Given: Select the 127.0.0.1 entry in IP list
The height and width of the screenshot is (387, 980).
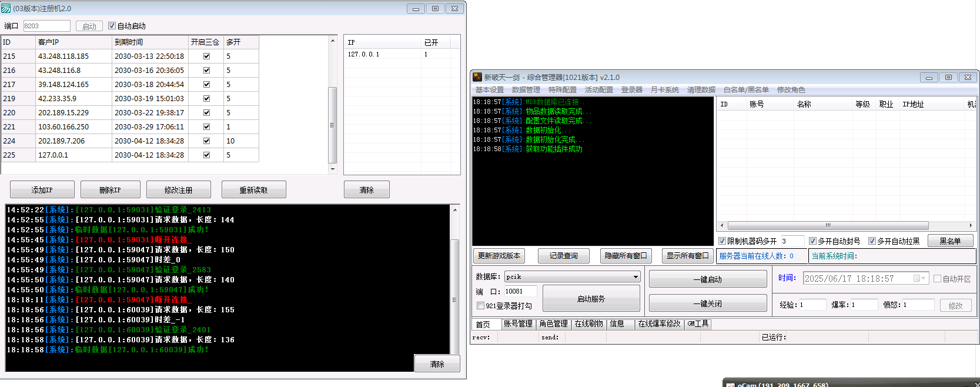Looking at the screenshot, I should pyautogui.click(x=363, y=54).
